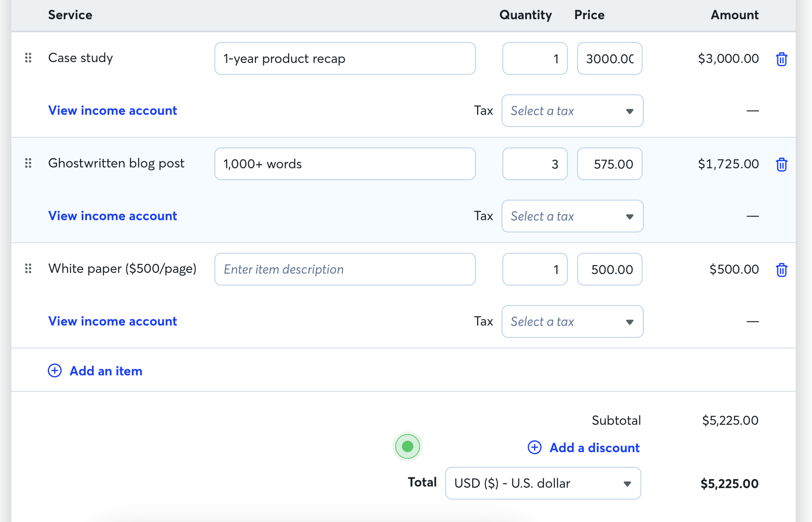Click the White paper description field

point(345,270)
